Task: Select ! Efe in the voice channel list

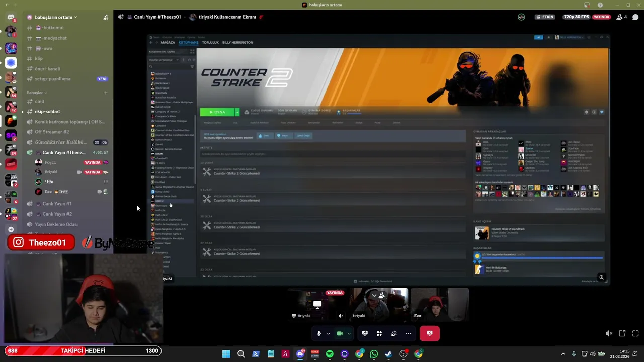Action: (x=70, y=182)
